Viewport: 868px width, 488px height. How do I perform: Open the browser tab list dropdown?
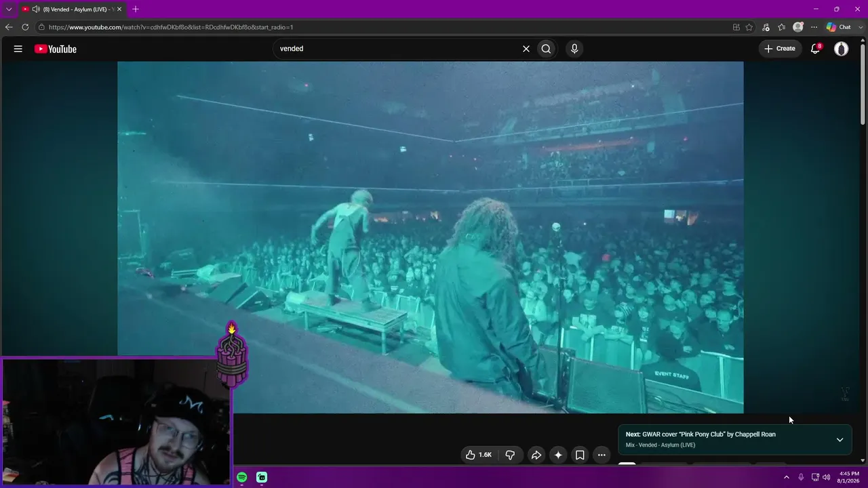coord(9,9)
